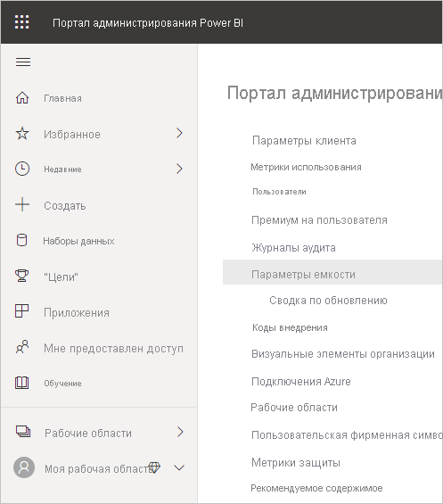Click the Приложения grid icon

click(22, 311)
